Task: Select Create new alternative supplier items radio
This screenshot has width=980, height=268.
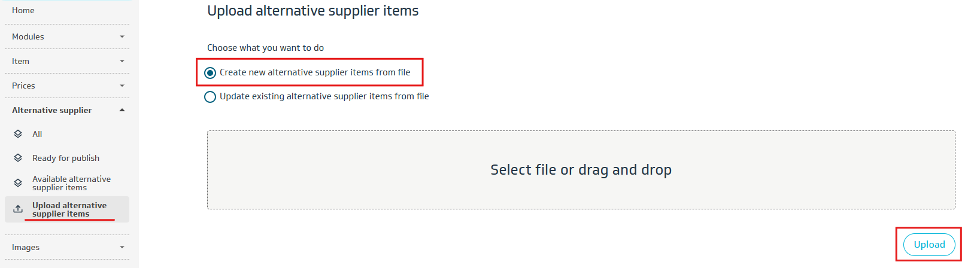Action: coord(210,73)
